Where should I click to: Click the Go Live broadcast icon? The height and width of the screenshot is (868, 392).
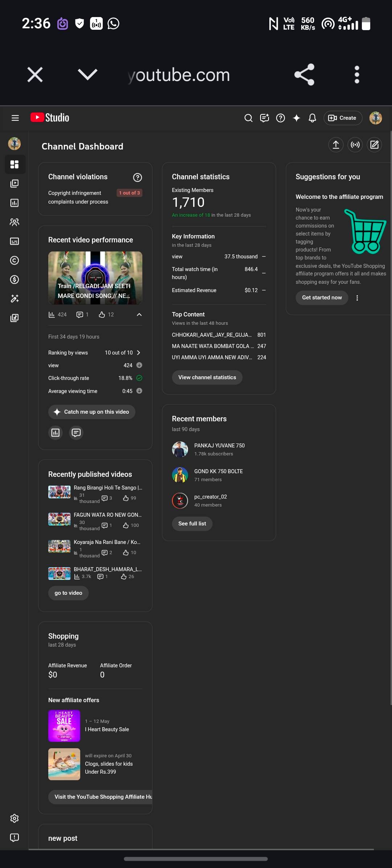[355, 145]
